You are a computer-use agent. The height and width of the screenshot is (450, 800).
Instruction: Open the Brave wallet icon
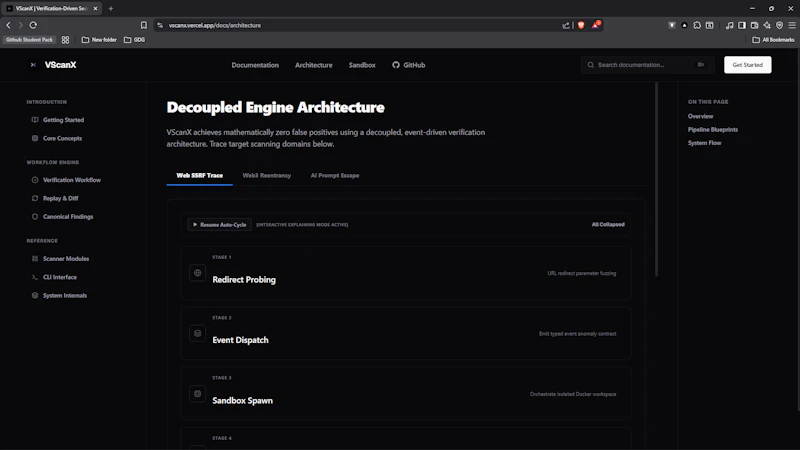click(x=755, y=25)
